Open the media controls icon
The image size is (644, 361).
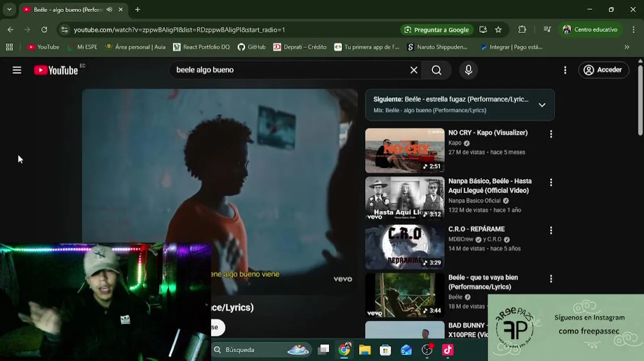pos(547,30)
